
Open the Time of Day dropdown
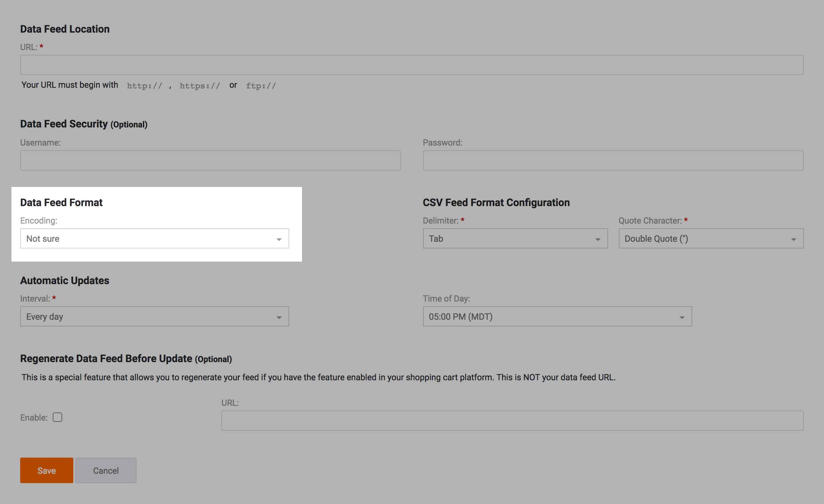557,317
